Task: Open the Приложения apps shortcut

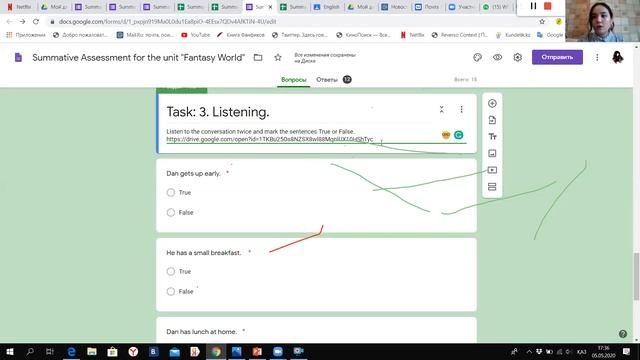Action: click(x=26, y=35)
